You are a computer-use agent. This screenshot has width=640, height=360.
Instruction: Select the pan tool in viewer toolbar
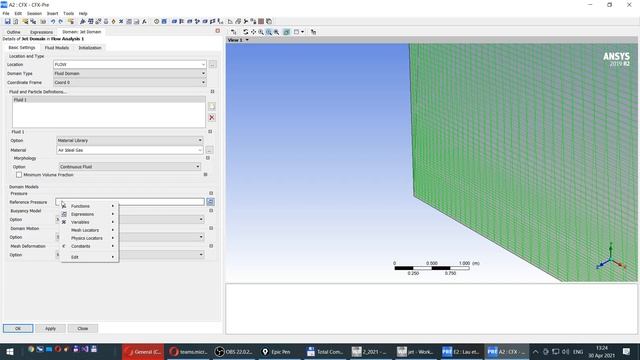tap(253, 32)
